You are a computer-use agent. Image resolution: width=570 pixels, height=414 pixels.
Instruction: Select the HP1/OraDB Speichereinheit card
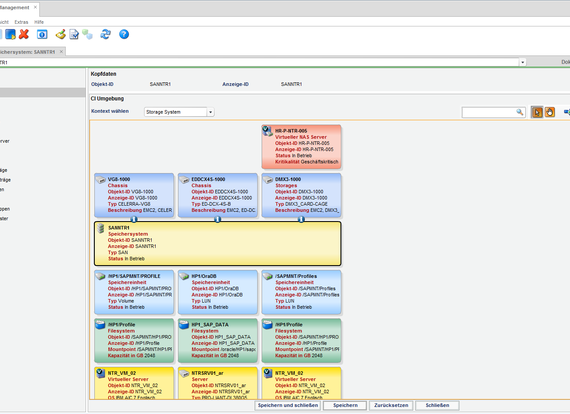click(x=218, y=292)
